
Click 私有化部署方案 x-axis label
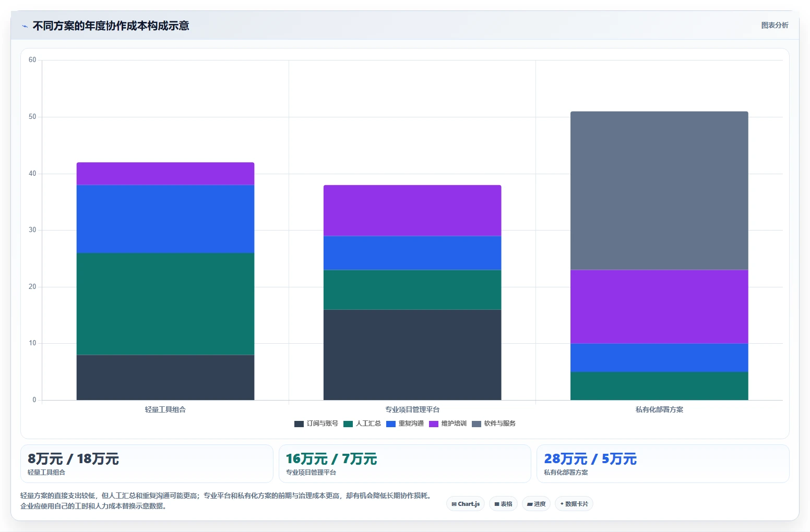coord(659,409)
